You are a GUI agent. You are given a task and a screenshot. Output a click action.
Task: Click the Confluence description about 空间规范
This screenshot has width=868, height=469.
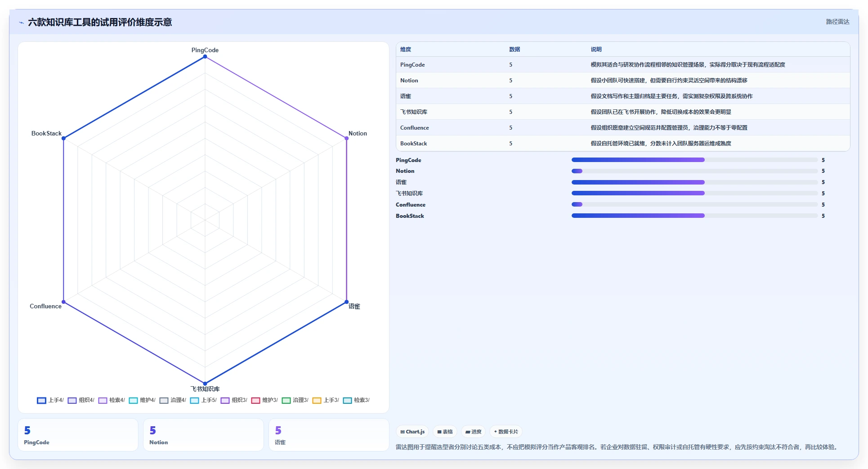(669, 128)
